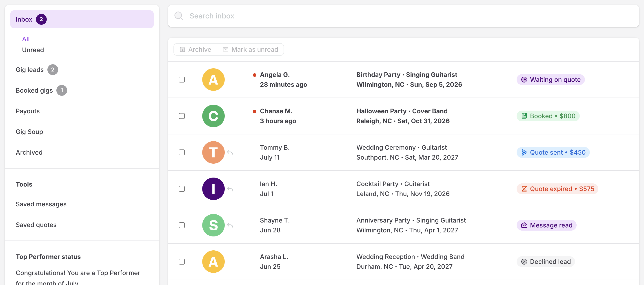
Task: Open Tommy B.'s orange avatar
Action: click(213, 152)
